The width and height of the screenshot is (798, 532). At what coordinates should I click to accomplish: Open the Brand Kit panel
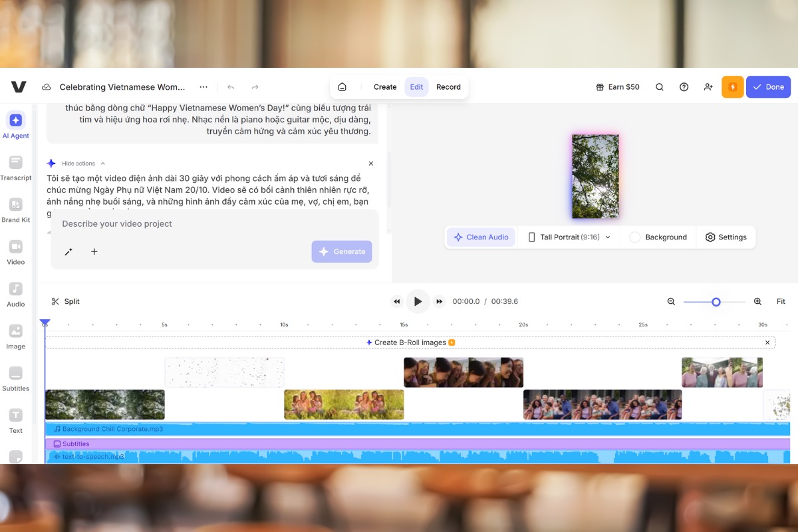tap(16, 209)
